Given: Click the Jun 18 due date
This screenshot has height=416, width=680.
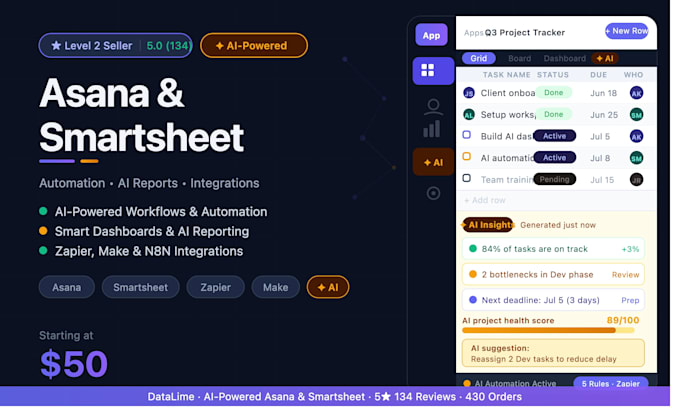Looking at the screenshot, I should [x=603, y=93].
